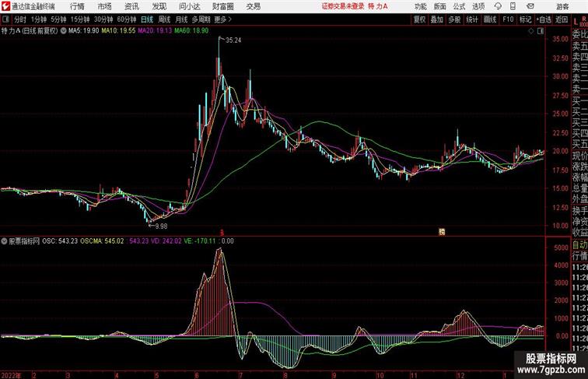
Task: Toggle the left panel icon beside 分时
Action: click(x=5, y=19)
